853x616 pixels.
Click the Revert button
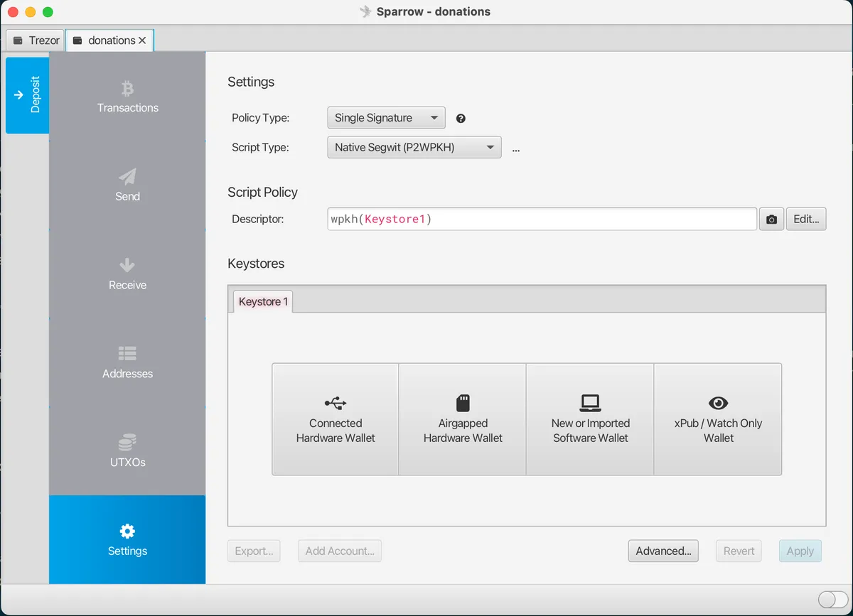click(x=739, y=551)
